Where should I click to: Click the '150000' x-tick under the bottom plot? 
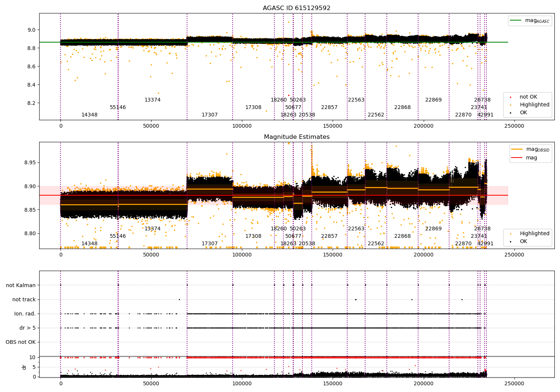(x=333, y=384)
